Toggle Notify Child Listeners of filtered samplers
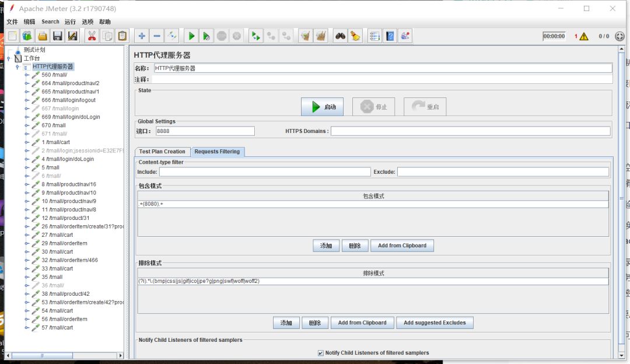The image size is (630, 364). pyautogui.click(x=320, y=353)
